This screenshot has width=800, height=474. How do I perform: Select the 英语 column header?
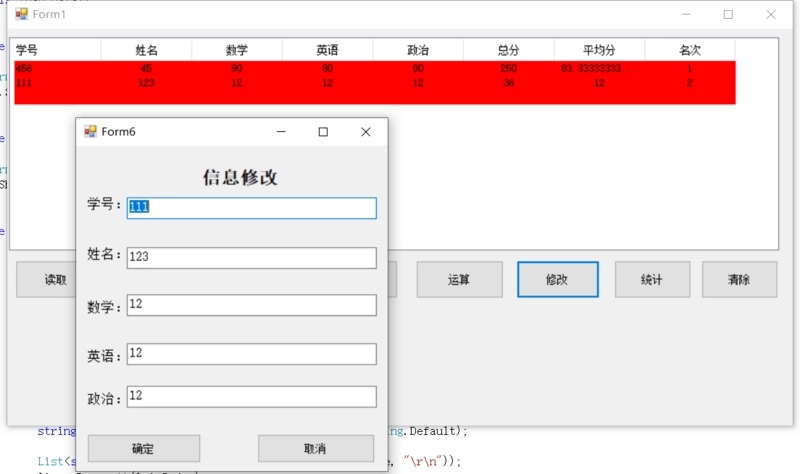pos(328,50)
